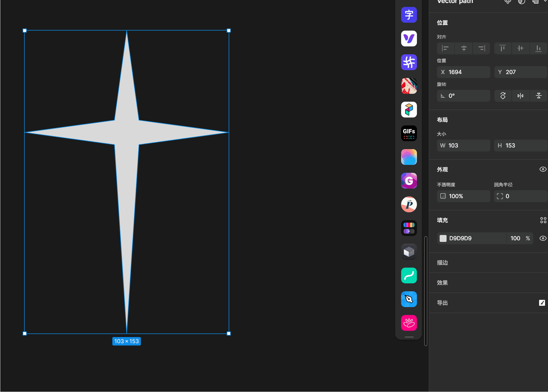548x392 pixels.
Task: Open the white plugin with purple V logo
Action: click(x=409, y=39)
